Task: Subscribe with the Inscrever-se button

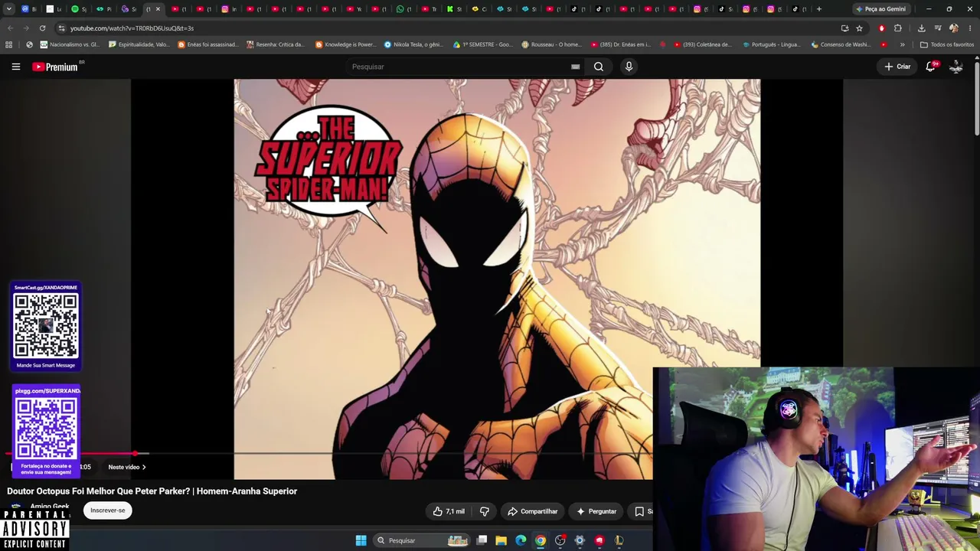Action: (108, 510)
